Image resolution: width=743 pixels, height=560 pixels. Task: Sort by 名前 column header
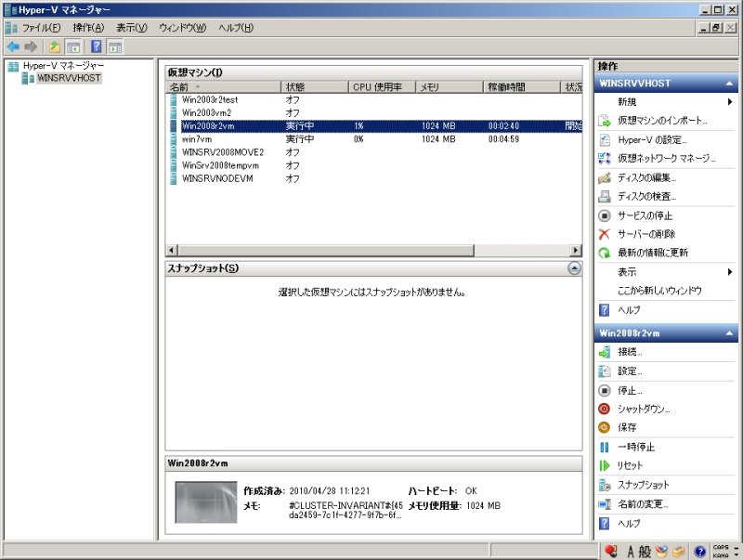[x=223, y=87]
